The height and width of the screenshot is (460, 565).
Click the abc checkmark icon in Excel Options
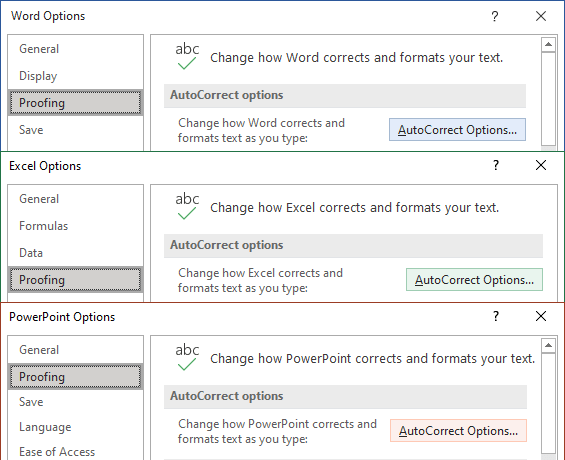tap(187, 206)
